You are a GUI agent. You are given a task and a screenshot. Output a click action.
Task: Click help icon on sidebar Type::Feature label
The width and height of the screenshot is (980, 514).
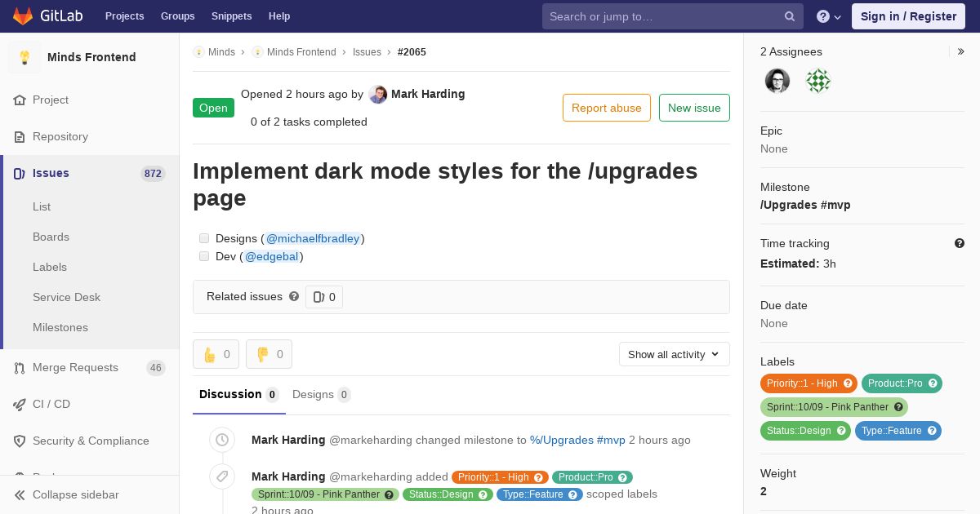pyautogui.click(x=932, y=431)
